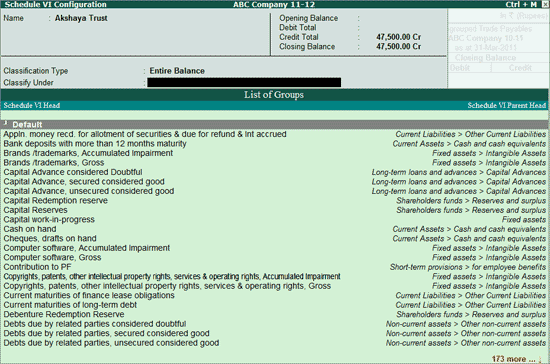550x364 pixels.
Task: Select Entire Balance classification type
Action: [x=177, y=71]
